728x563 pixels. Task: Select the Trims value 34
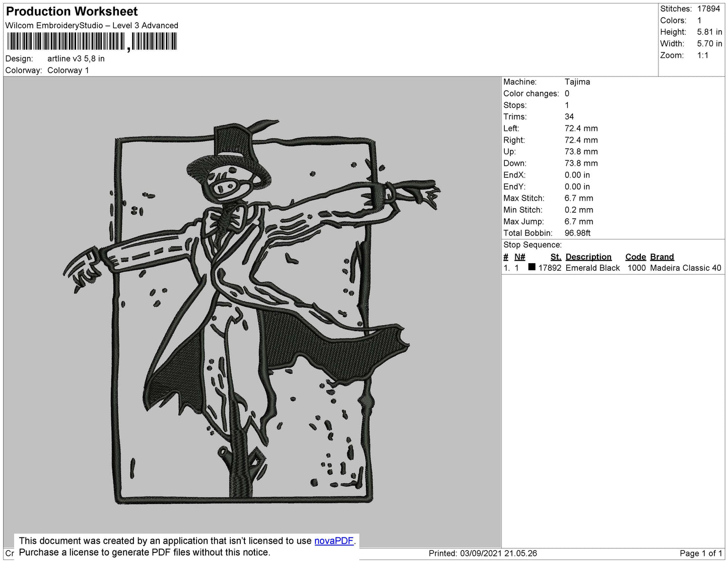point(569,116)
